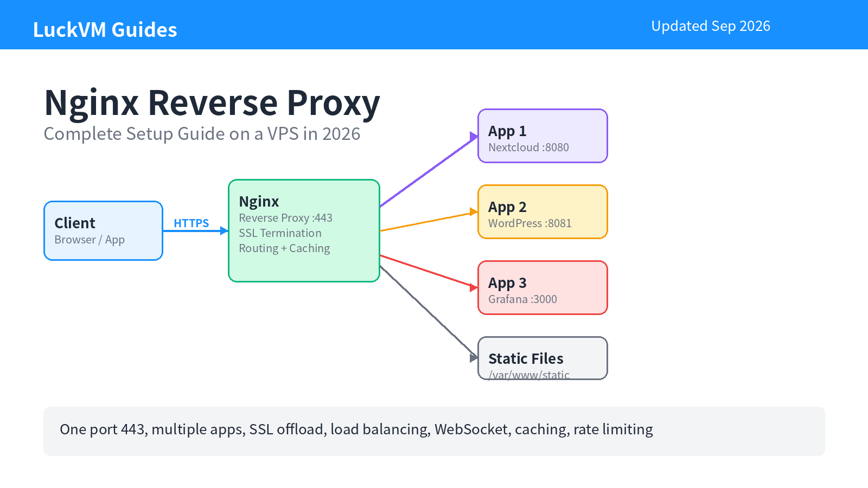
Task: Click the 'SSL Termination' line
Action: tap(280, 233)
